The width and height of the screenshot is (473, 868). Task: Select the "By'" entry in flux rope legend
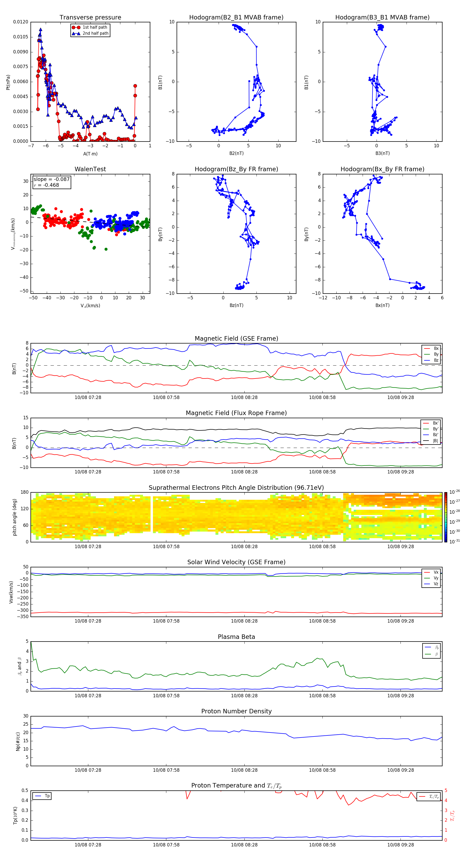431,429
